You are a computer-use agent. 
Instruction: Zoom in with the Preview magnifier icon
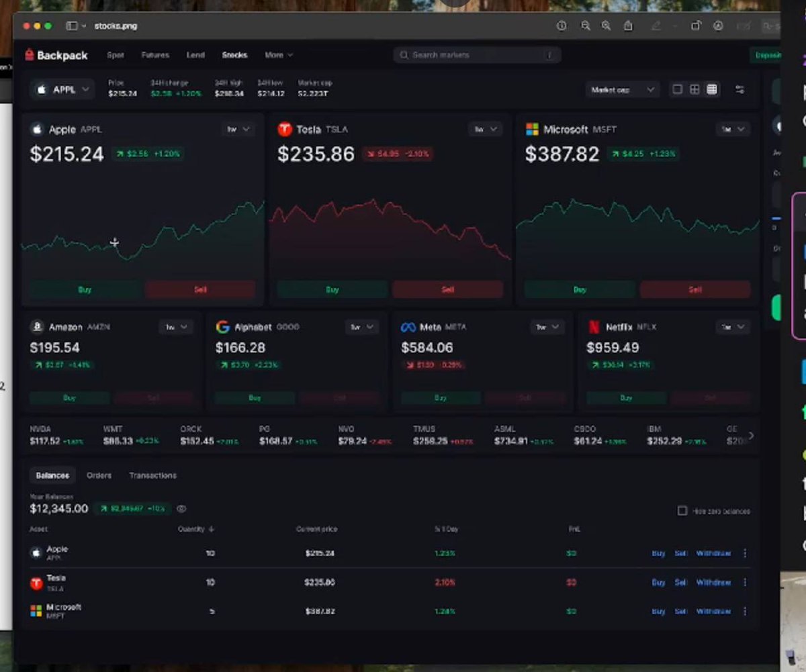[x=606, y=26]
